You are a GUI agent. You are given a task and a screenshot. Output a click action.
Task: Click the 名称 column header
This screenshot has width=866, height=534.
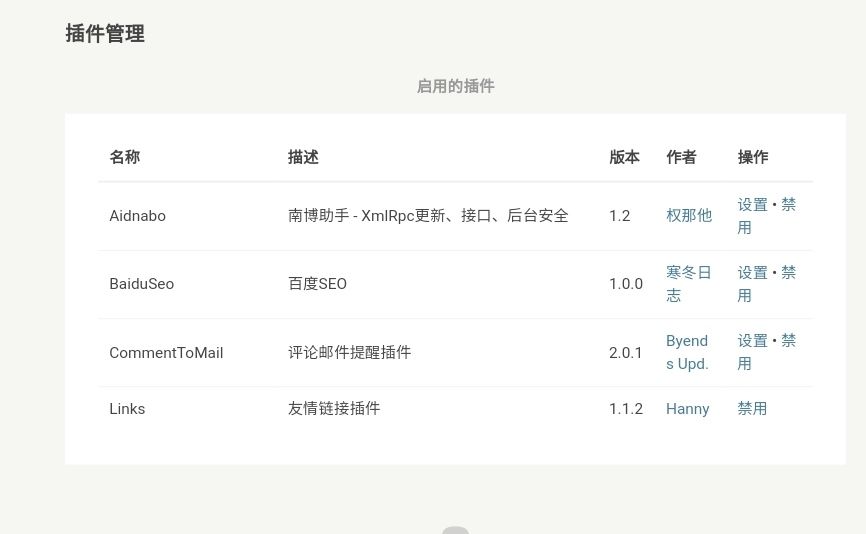click(124, 157)
